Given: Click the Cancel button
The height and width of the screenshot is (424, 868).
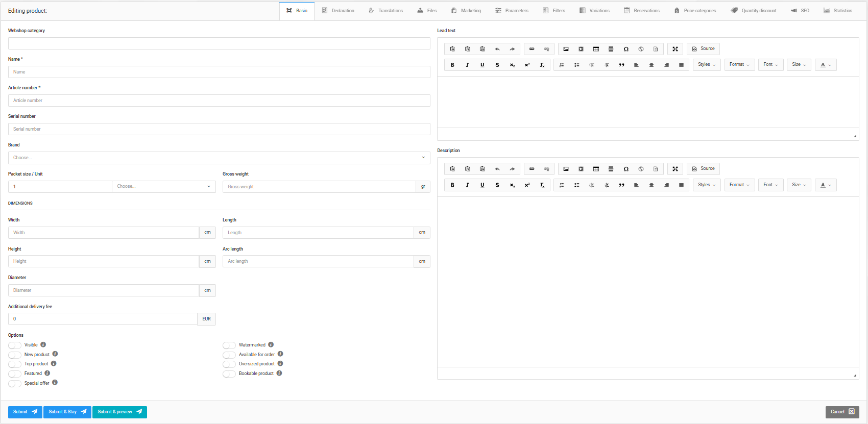Looking at the screenshot, I should [842, 412].
